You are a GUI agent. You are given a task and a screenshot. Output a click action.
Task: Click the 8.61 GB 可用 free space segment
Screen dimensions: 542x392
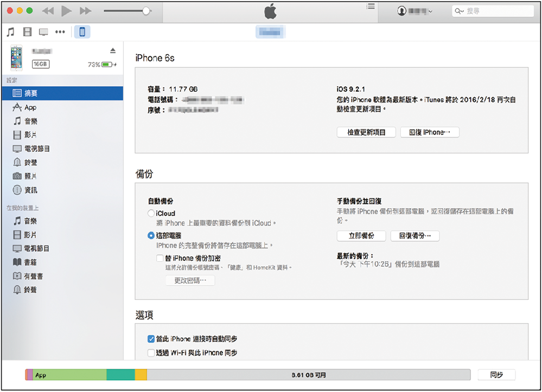coord(309,375)
